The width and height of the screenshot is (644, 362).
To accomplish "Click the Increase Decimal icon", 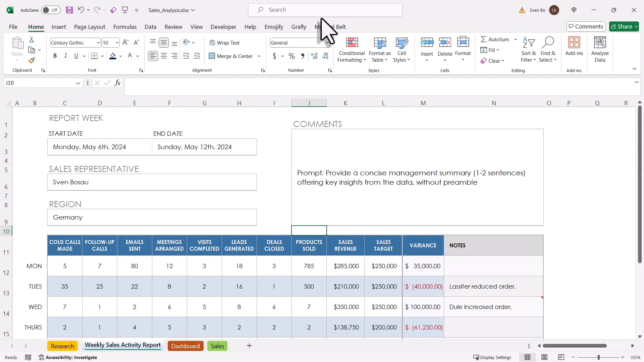I will (x=314, y=56).
